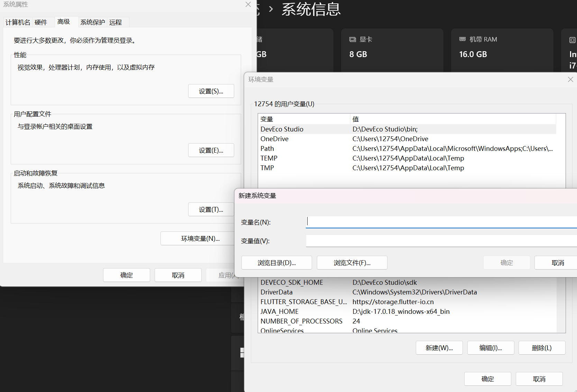Select DEVECO_SDK_HOME system variable
The width and height of the screenshot is (577, 392).
coord(407,282)
